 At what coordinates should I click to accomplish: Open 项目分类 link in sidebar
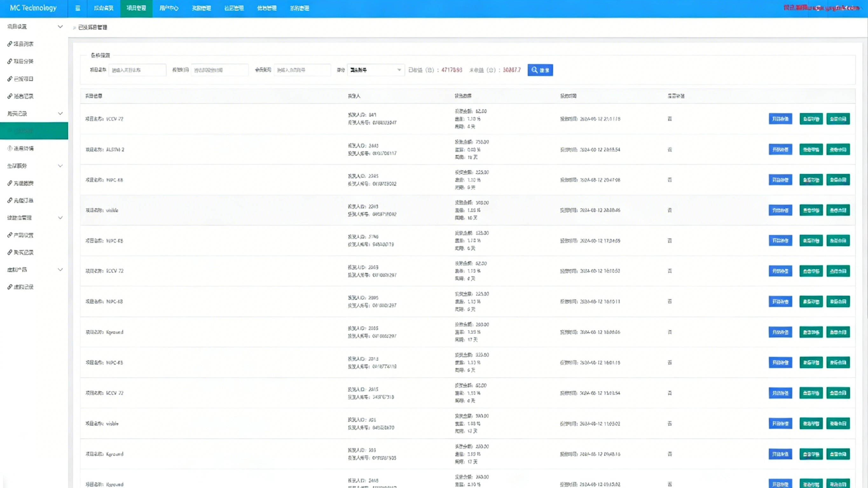pyautogui.click(x=23, y=61)
